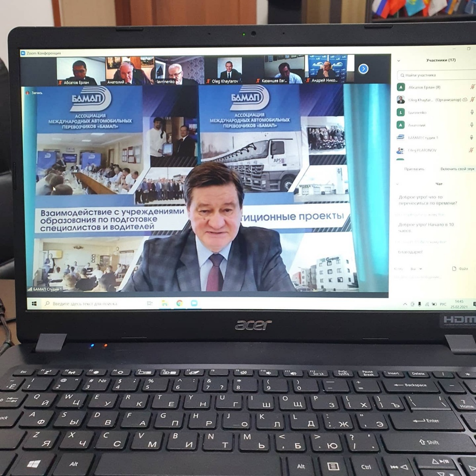The height and width of the screenshot is (476, 476).
Task: Open the Все recipient dropdown in chat
Action: pyautogui.click(x=416, y=269)
